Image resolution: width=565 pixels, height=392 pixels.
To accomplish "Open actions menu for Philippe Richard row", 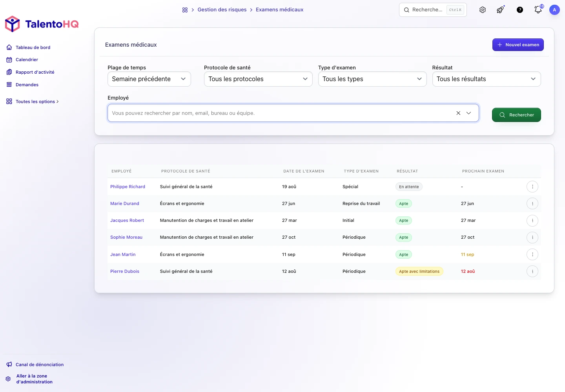I will pos(532,187).
